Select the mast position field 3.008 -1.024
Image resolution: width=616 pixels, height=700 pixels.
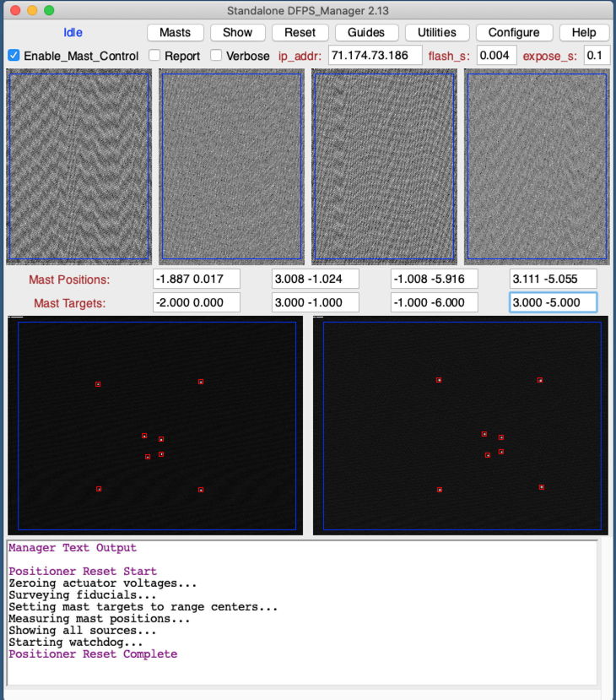coord(316,279)
